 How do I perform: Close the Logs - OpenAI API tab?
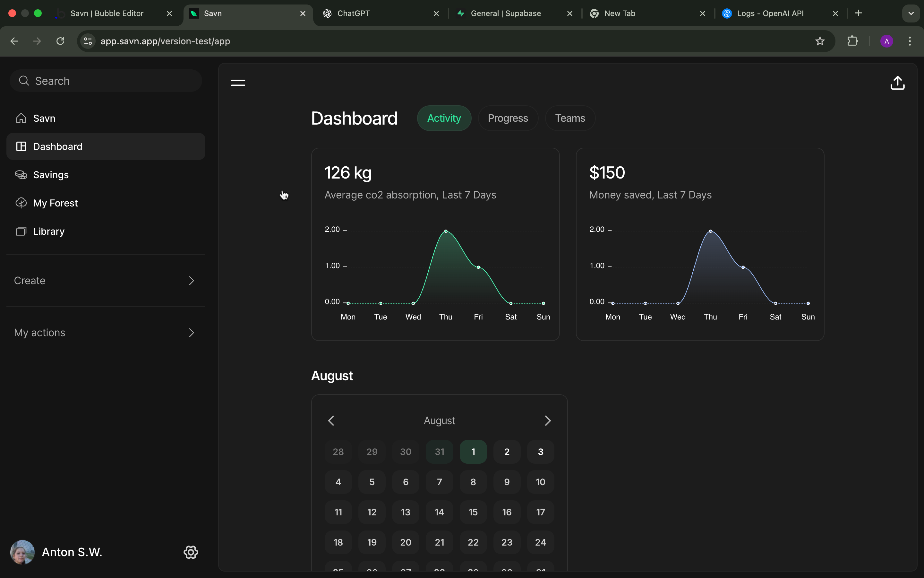[835, 13]
